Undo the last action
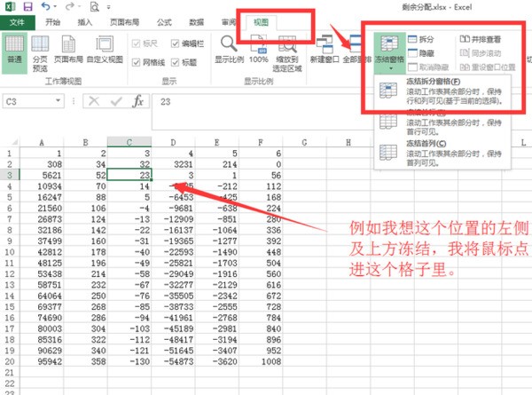The height and width of the screenshot is (395, 532). 45,6
